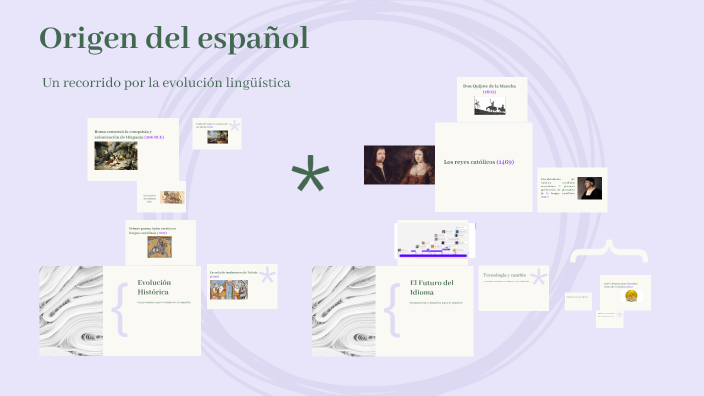
Task: Select the paper waves image beside Evolución Histórica
Action: pos(71,311)
